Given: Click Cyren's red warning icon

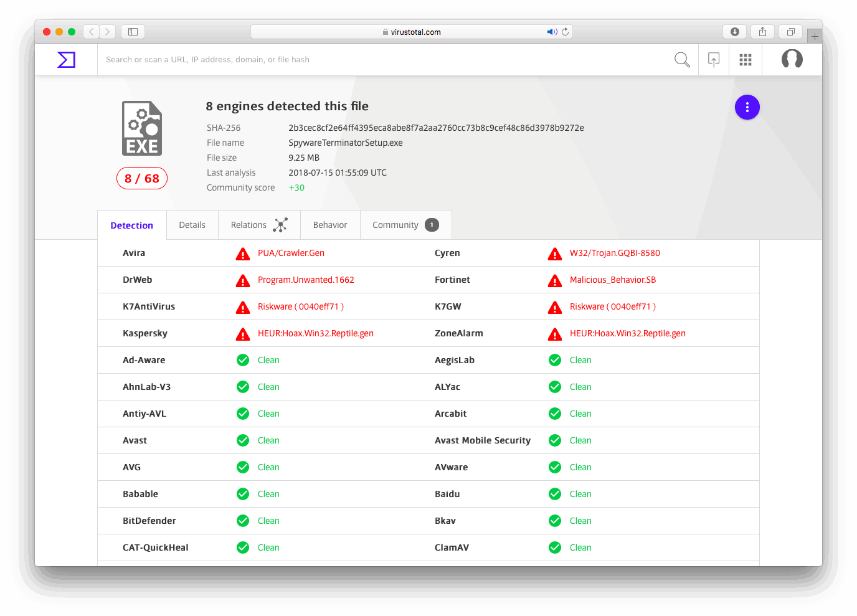Looking at the screenshot, I should (555, 254).
